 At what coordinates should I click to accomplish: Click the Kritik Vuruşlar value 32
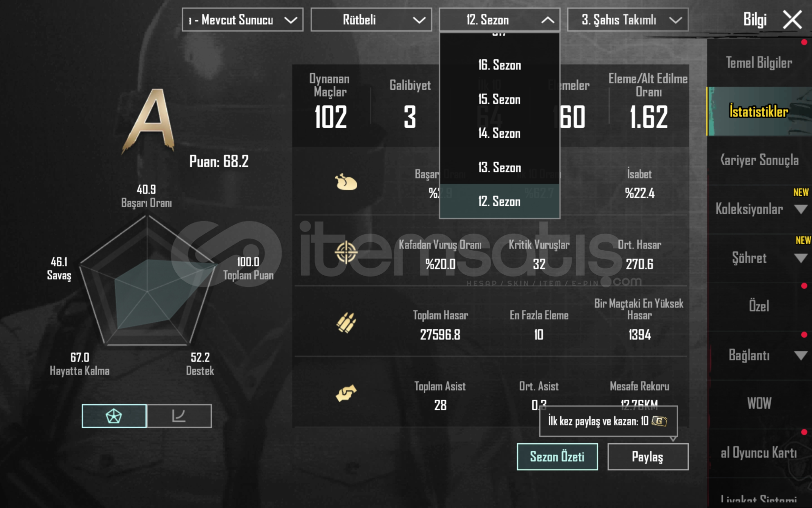pyautogui.click(x=539, y=264)
